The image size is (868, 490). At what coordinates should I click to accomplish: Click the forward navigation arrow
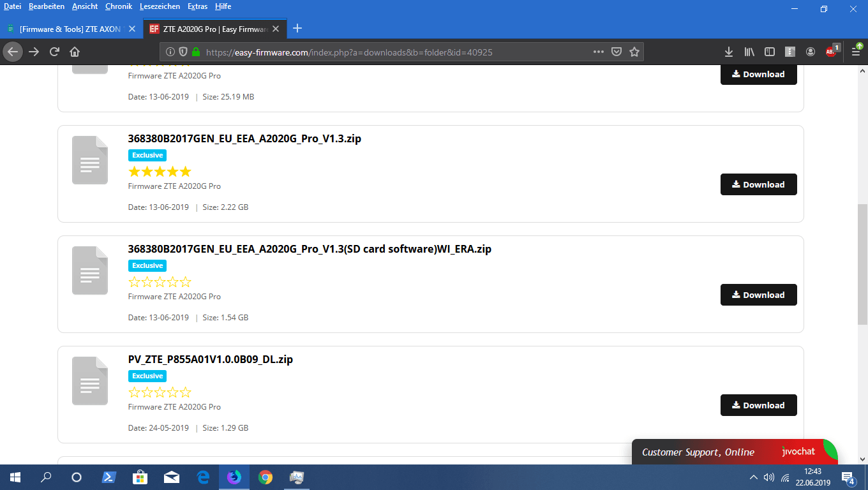tap(34, 52)
